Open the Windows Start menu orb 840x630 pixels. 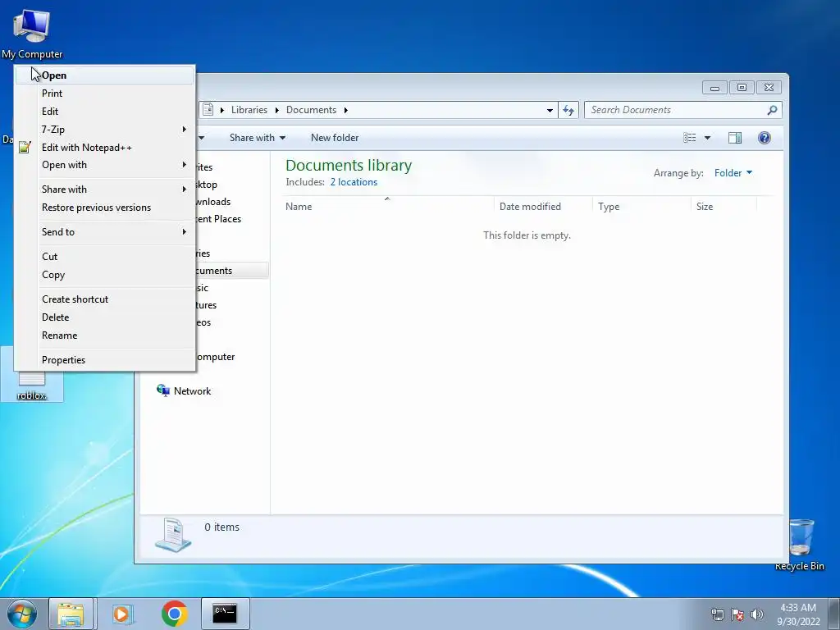22,614
